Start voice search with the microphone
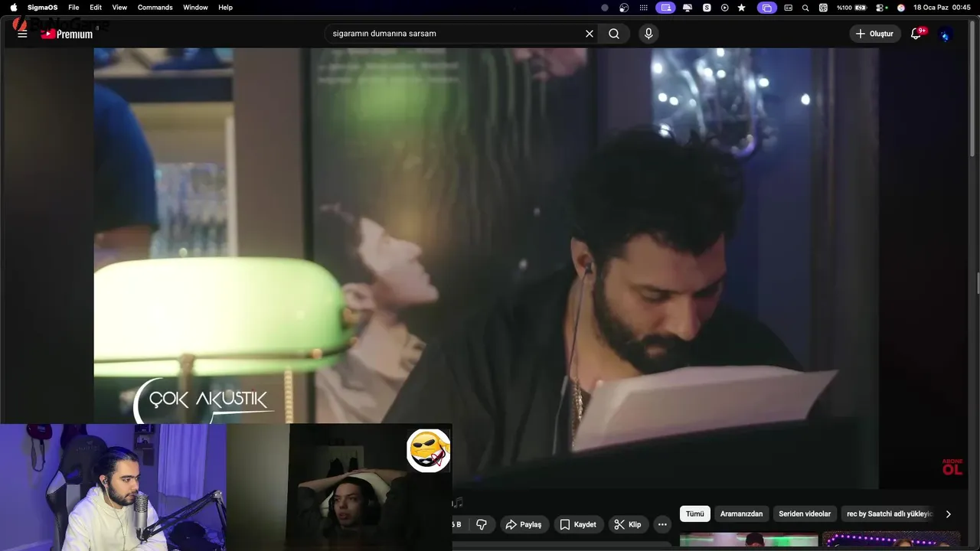This screenshot has width=980, height=551. tap(648, 34)
